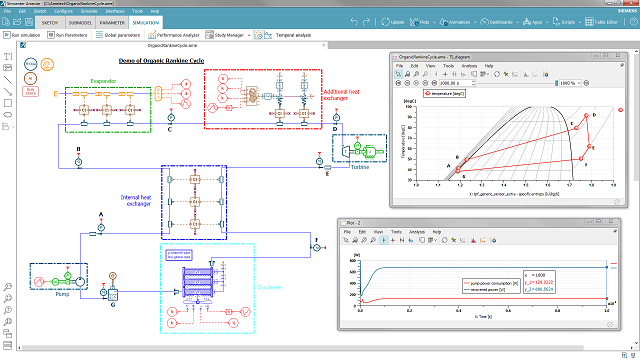This screenshot has height=360, width=640.
Task: Toggle Temporal analysis clock mode icon
Action: [x=258, y=35]
